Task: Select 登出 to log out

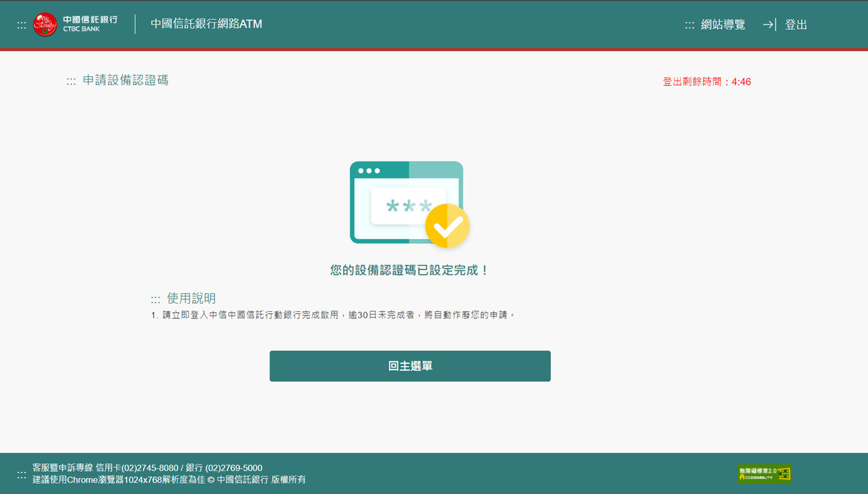Action: (x=796, y=25)
